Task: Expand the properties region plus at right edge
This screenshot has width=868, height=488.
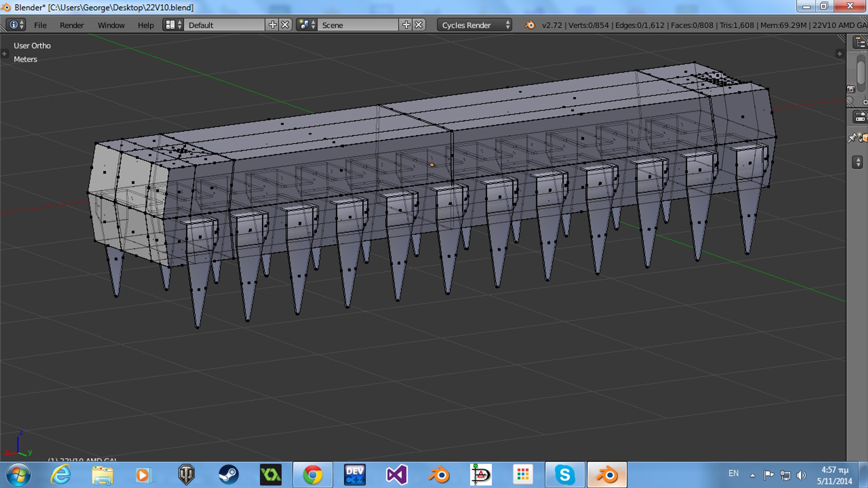Action: pyautogui.click(x=840, y=54)
